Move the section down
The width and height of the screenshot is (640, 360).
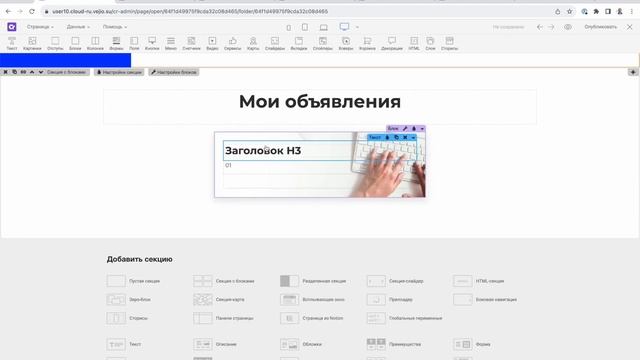[41, 72]
